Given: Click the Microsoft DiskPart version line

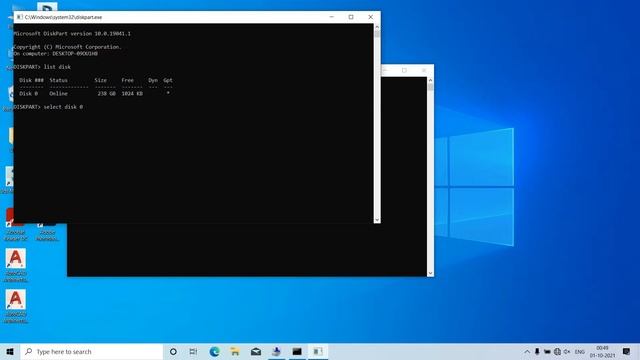Looking at the screenshot, I should coord(72,34).
